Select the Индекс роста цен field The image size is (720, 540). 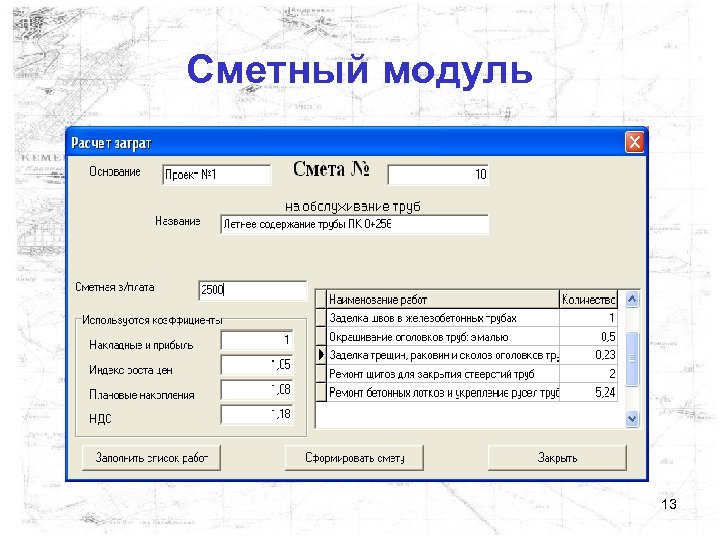(257, 365)
